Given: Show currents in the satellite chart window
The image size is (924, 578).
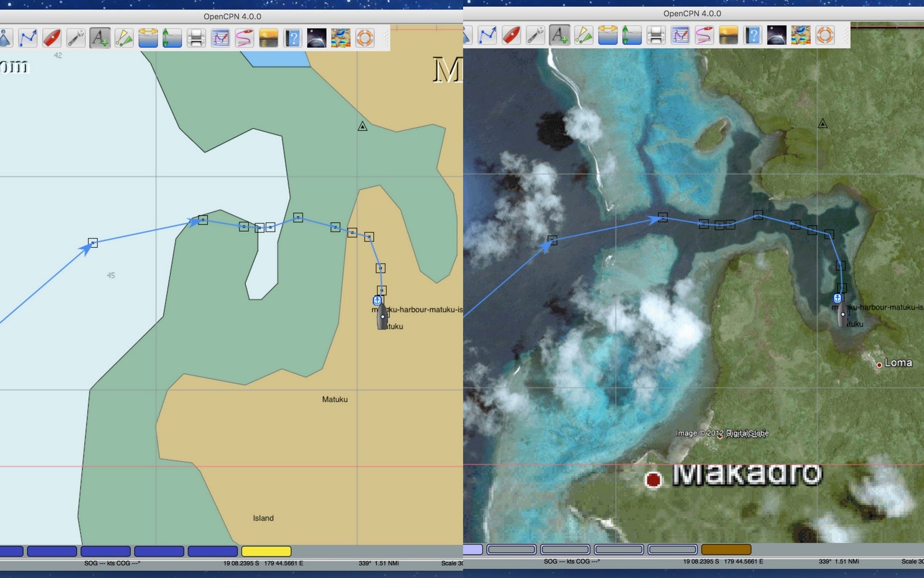Looking at the screenshot, I should [608, 35].
